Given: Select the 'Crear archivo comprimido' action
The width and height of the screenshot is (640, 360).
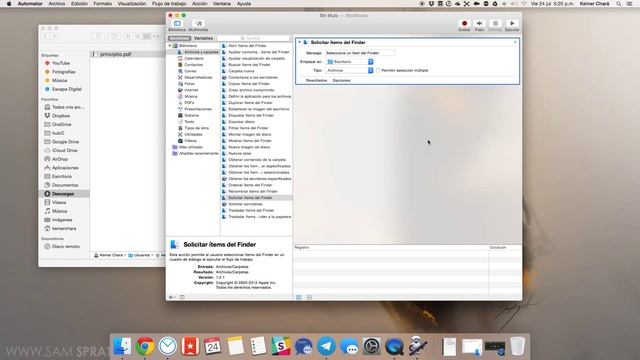Looking at the screenshot, I should tap(251, 90).
